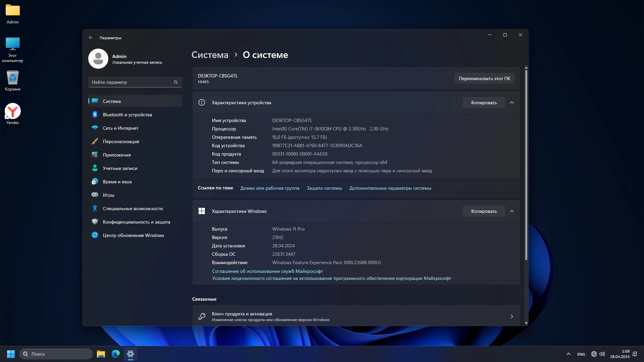This screenshot has height=362, width=644.
Task: Select Сеть и Интернет menu item
Action: (120, 128)
